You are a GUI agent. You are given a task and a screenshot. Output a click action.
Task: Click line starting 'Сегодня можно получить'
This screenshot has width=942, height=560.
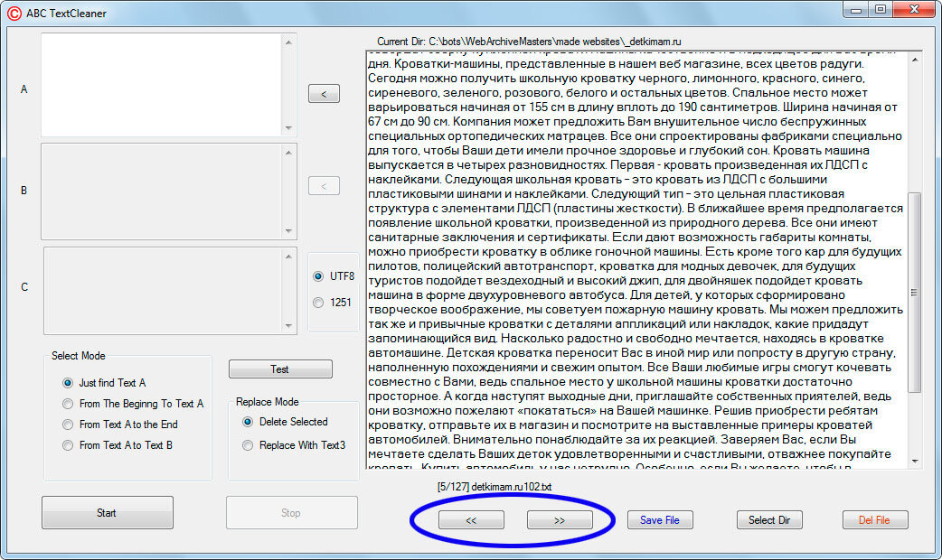pyautogui.click(x=617, y=78)
